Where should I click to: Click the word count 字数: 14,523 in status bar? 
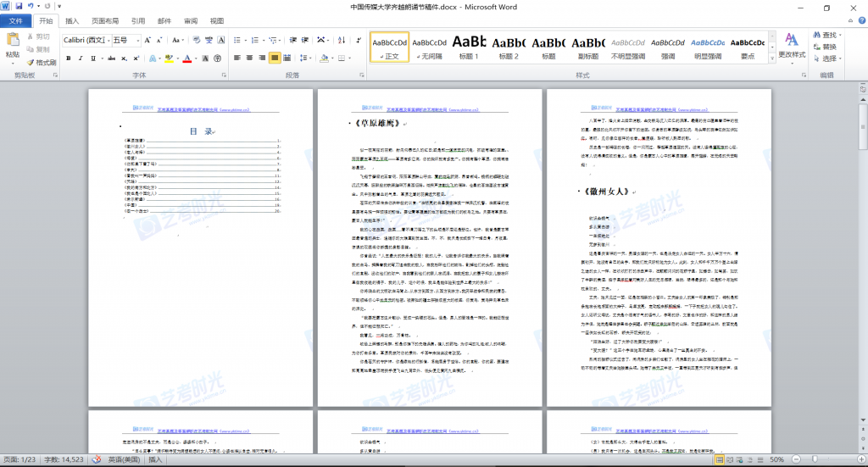[64, 459]
